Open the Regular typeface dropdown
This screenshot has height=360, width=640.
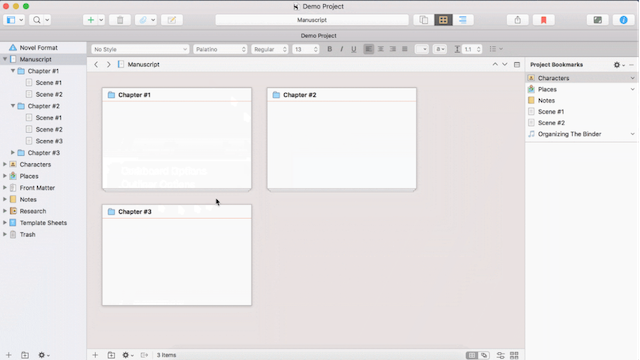pos(270,49)
